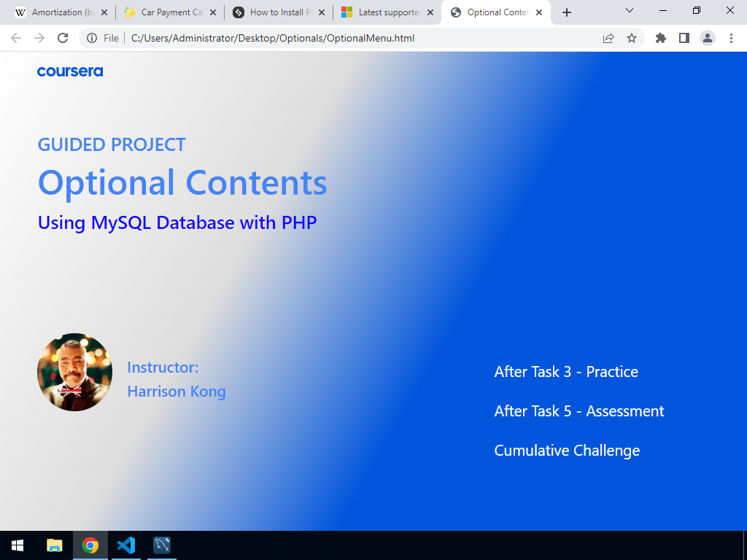The width and height of the screenshot is (747, 560).
Task: Click the Coursera logo
Action: pyautogui.click(x=70, y=71)
